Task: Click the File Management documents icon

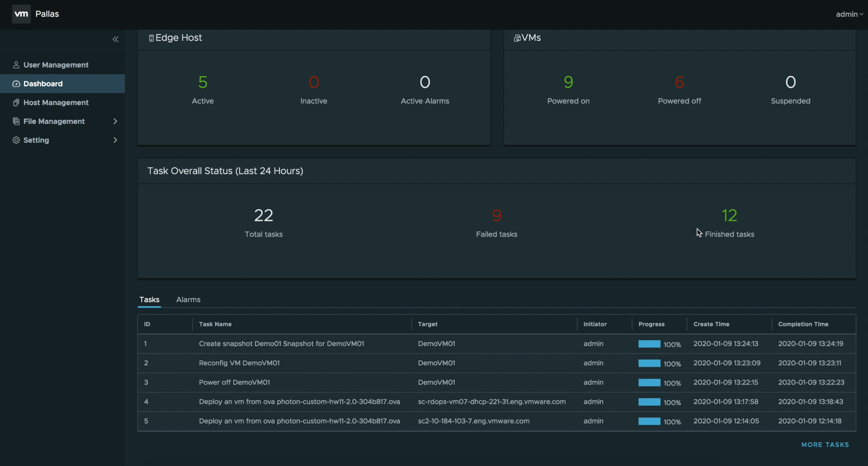Action: 16,121
